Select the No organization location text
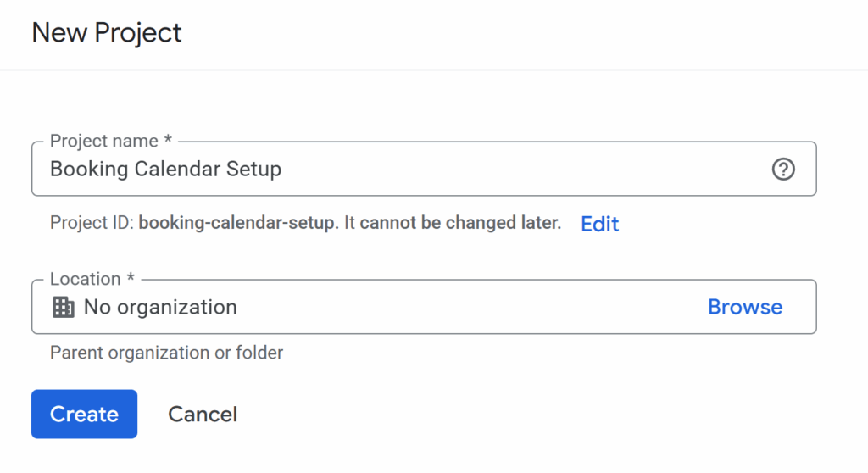 (x=160, y=307)
